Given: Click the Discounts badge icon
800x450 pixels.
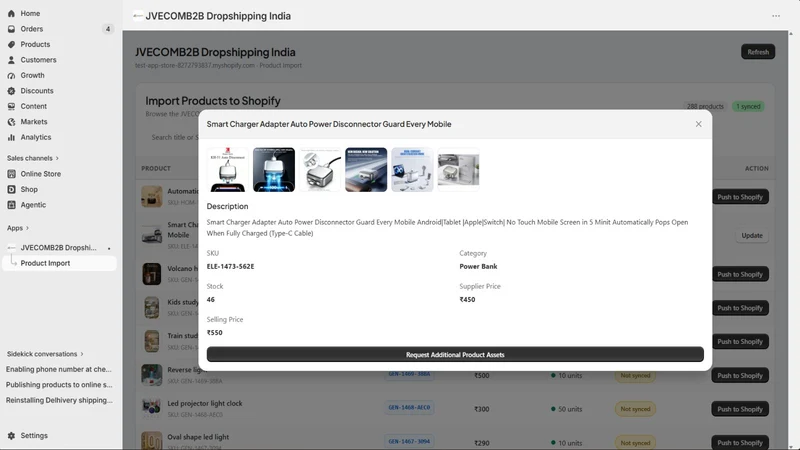Looking at the screenshot, I should pos(11,91).
